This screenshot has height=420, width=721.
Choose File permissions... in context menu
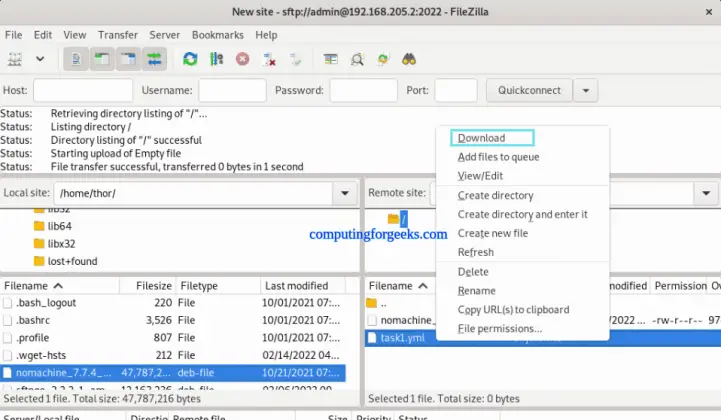(499, 328)
